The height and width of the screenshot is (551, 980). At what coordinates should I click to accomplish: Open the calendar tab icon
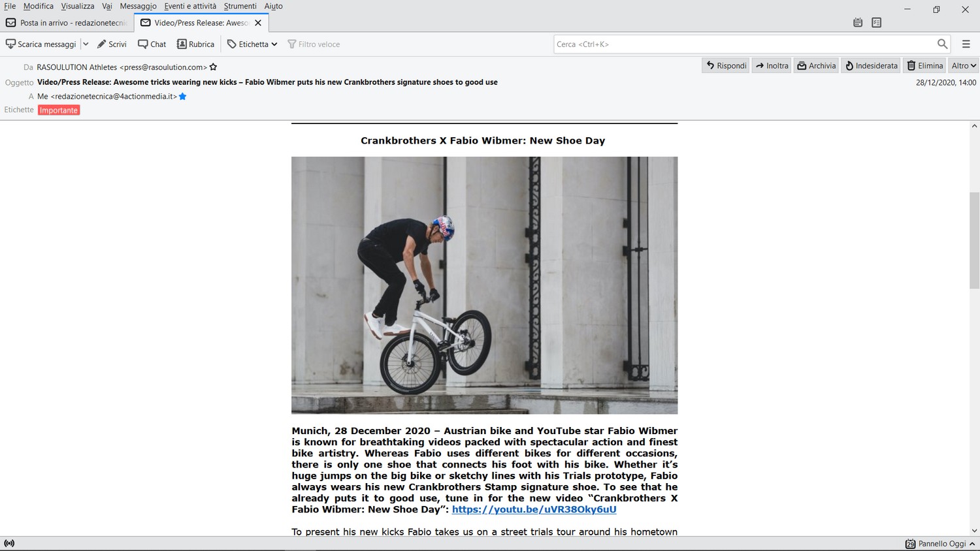(x=858, y=23)
